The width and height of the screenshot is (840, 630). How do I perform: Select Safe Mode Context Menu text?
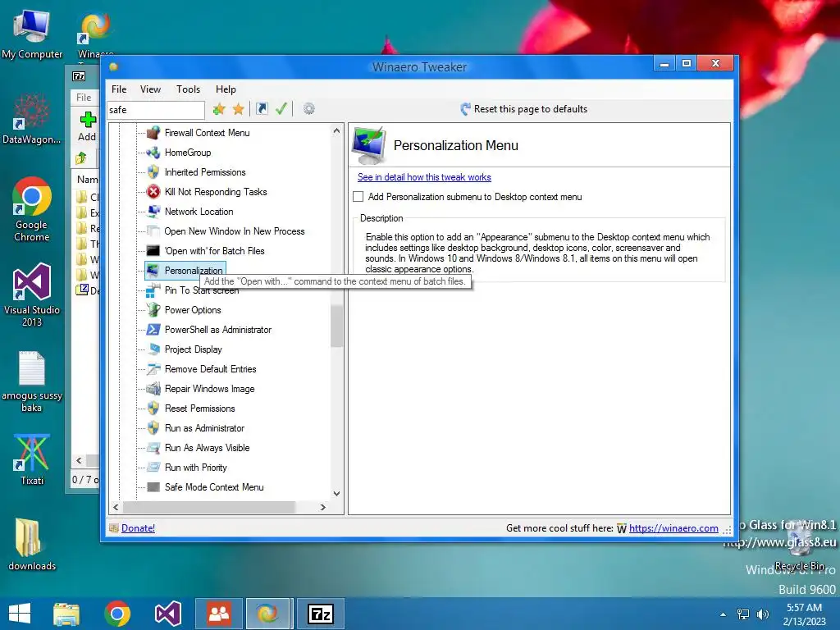coord(214,487)
